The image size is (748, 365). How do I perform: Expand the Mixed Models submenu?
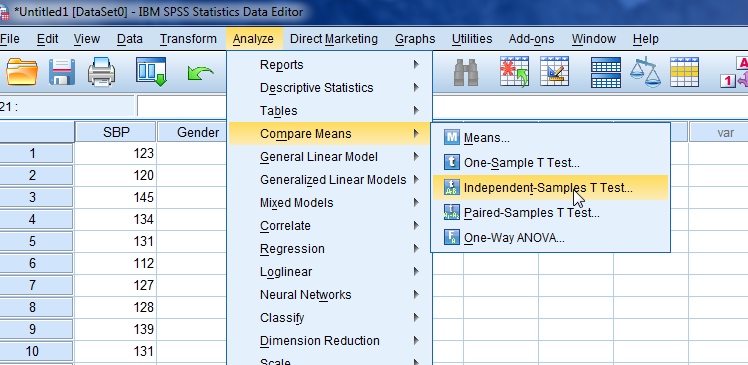330,203
